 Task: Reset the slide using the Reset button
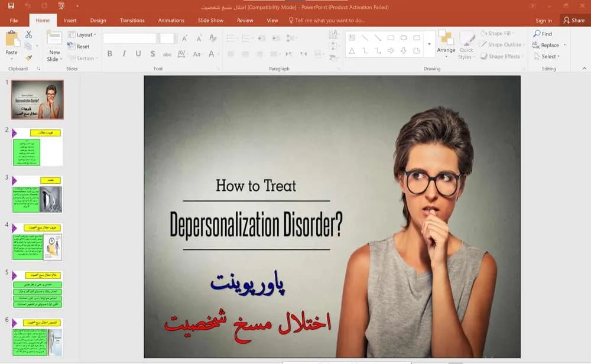click(x=79, y=46)
